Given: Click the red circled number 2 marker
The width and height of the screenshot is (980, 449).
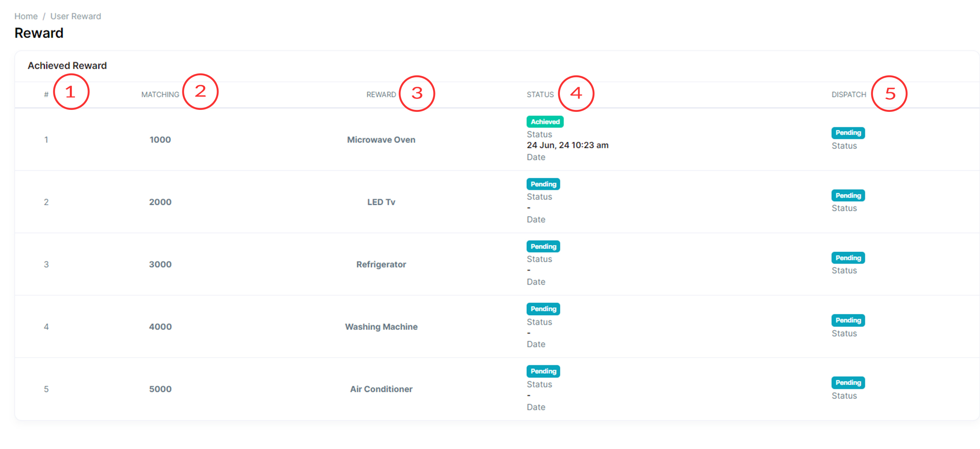Looking at the screenshot, I should click(x=200, y=92).
